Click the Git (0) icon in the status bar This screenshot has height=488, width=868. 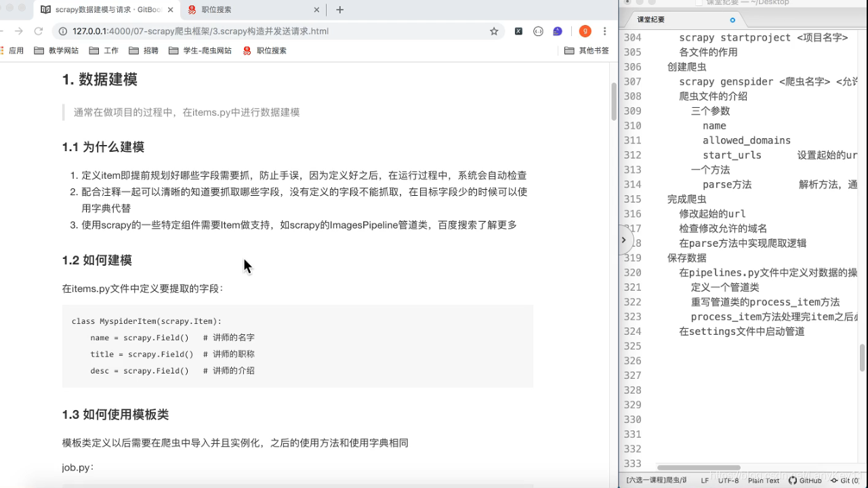click(x=846, y=481)
